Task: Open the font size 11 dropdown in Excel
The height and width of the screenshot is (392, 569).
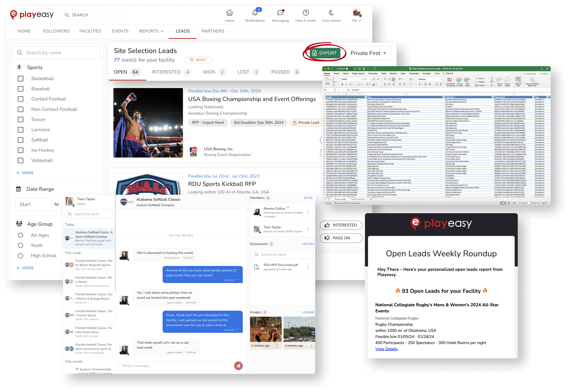Action: click(x=367, y=79)
